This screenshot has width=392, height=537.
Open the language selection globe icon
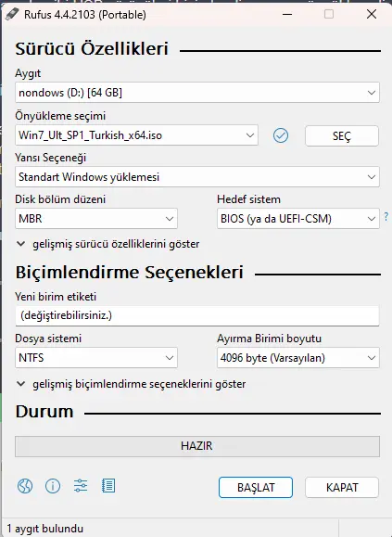[x=25, y=486]
